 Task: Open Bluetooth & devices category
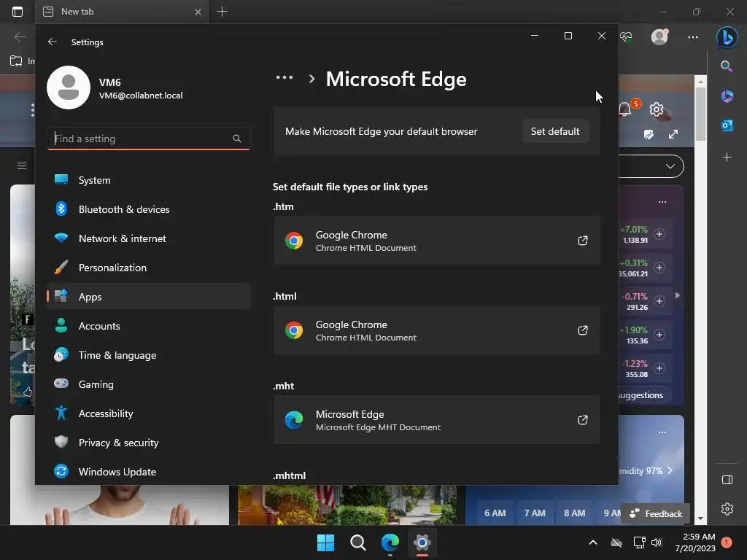[149, 209]
